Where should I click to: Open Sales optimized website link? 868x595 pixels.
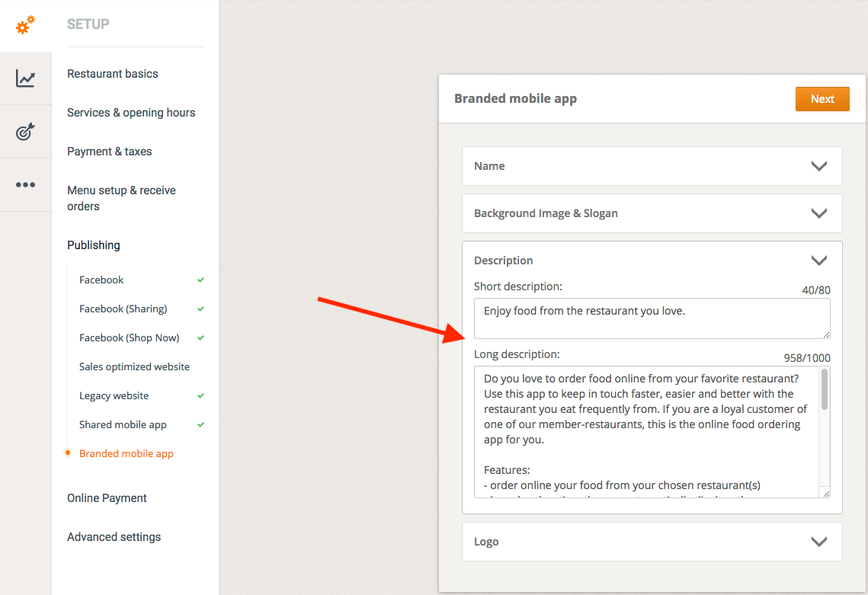click(x=134, y=367)
